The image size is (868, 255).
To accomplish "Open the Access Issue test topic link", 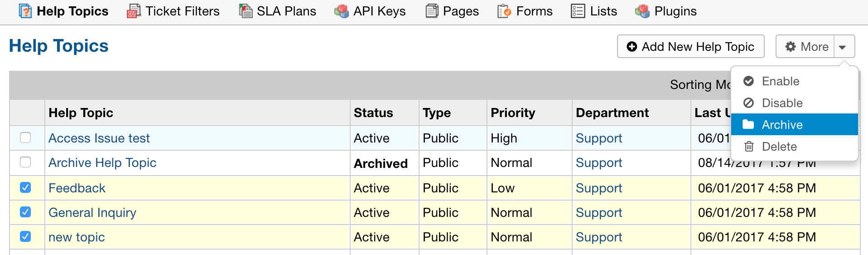I will pyautogui.click(x=99, y=138).
